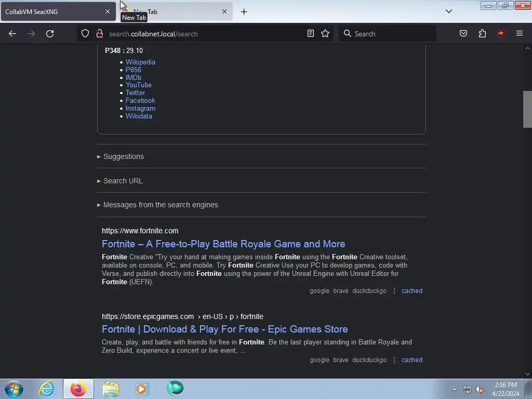The width and height of the screenshot is (532, 399).
Task: Switch to the New Tab tab
Action: click(x=176, y=11)
